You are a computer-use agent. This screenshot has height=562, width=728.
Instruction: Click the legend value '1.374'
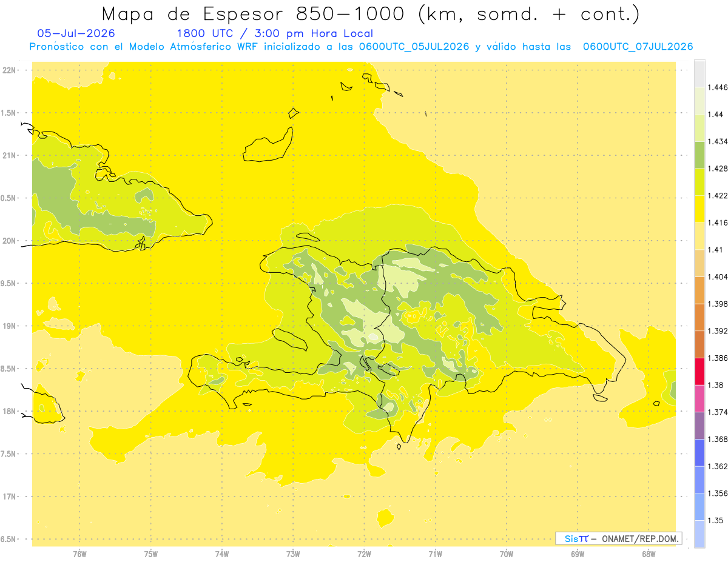tap(718, 412)
